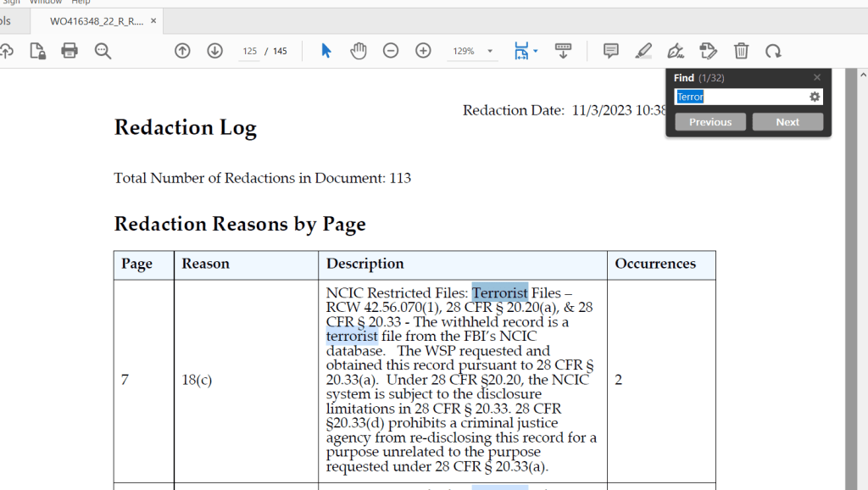The height and width of the screenshot is (490, 868).
Task: Select the highlight text pen tool
Action: (x=643, y=51)
